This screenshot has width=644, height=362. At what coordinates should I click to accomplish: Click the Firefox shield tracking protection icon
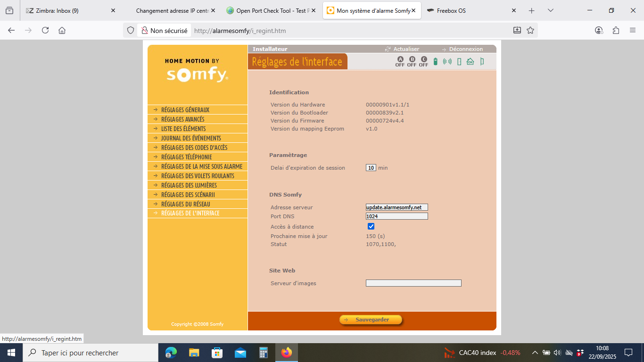pos(131,30)
